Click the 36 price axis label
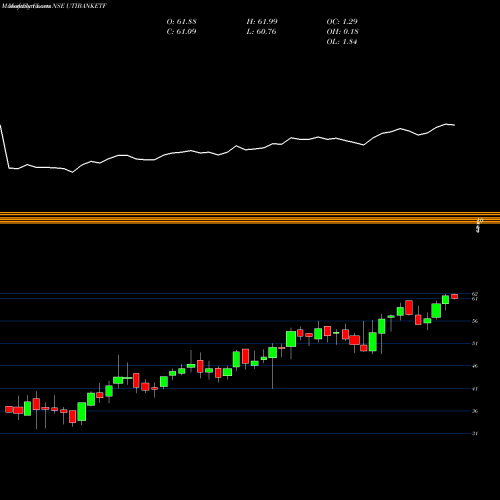Image resolution: width=500 pixels, height=500 pixels. 475,411
